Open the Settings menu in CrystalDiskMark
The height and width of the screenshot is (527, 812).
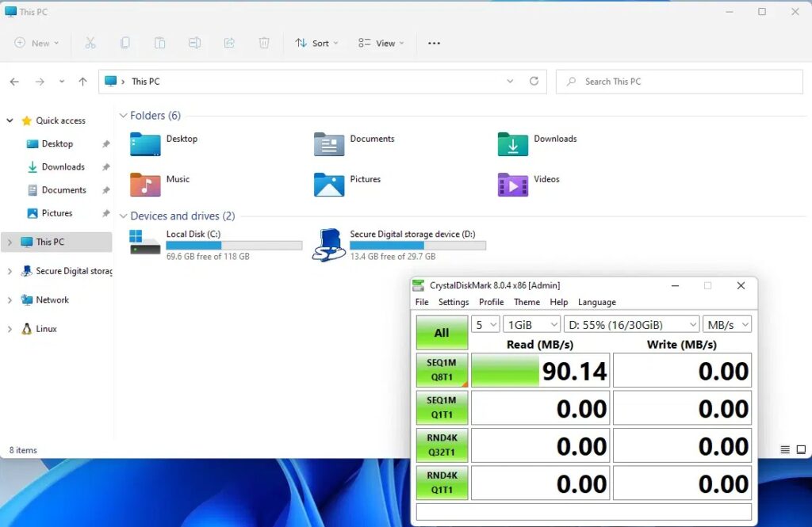tap(454, 302)
